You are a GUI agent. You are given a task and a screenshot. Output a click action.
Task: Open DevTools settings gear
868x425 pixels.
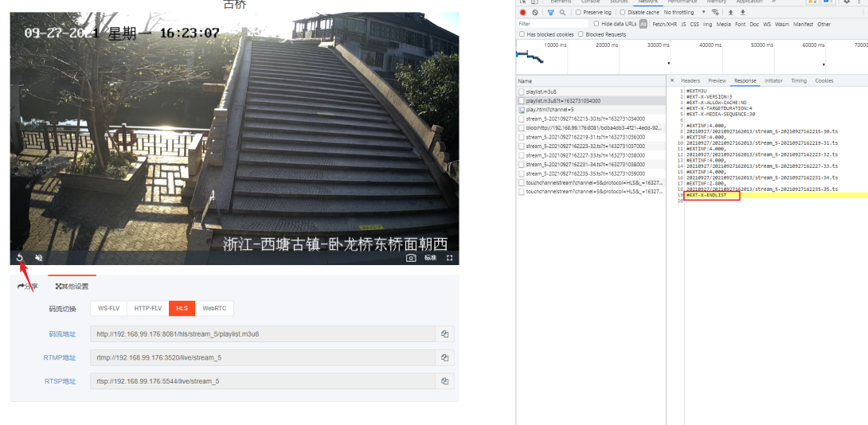click(x=846, y=2)
